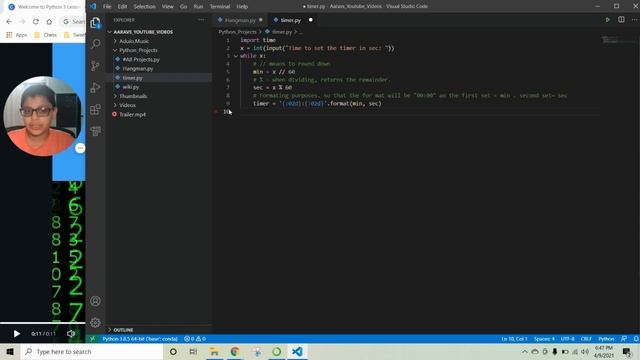Mute the video with speaker icon

[x=71, y=333]
